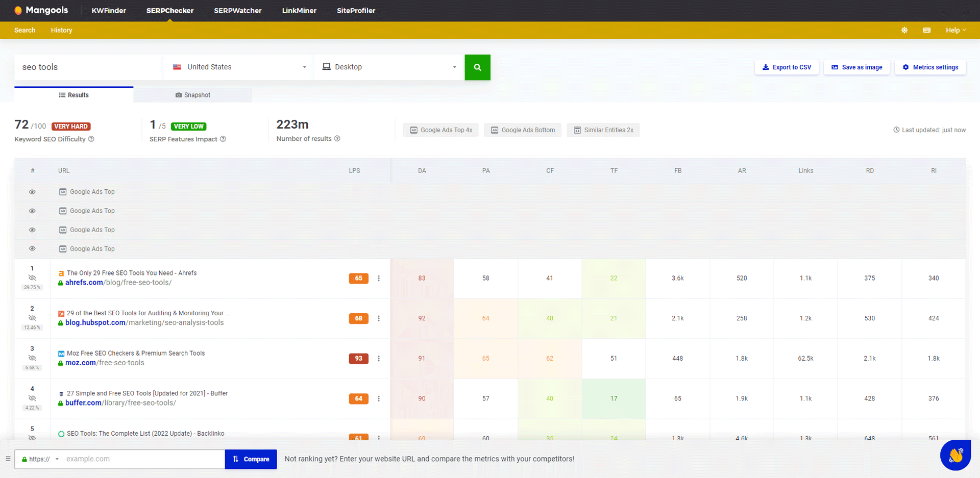The width and height of the screenshot is (980, 478).
Task: Open the Desktop device dropdown
Action: (389, 67)
